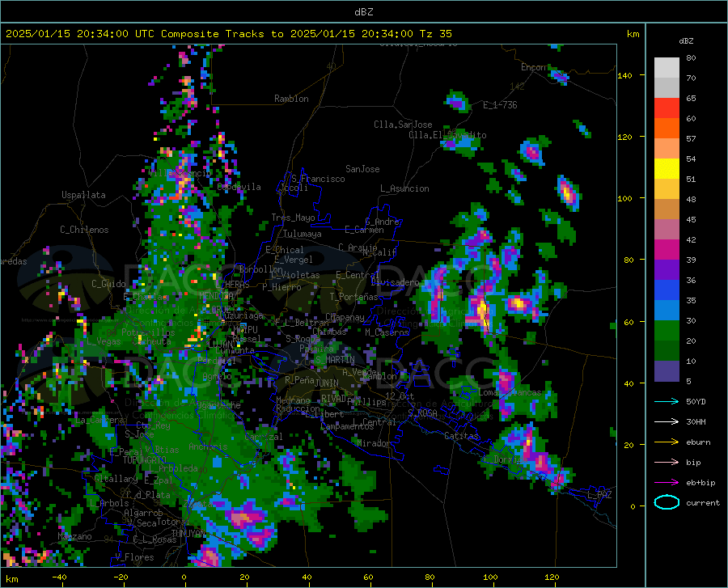The height and width of the screenshot is (588, 728).
Task: Click the white 30HM track arrow
Action: coord(667,421)
